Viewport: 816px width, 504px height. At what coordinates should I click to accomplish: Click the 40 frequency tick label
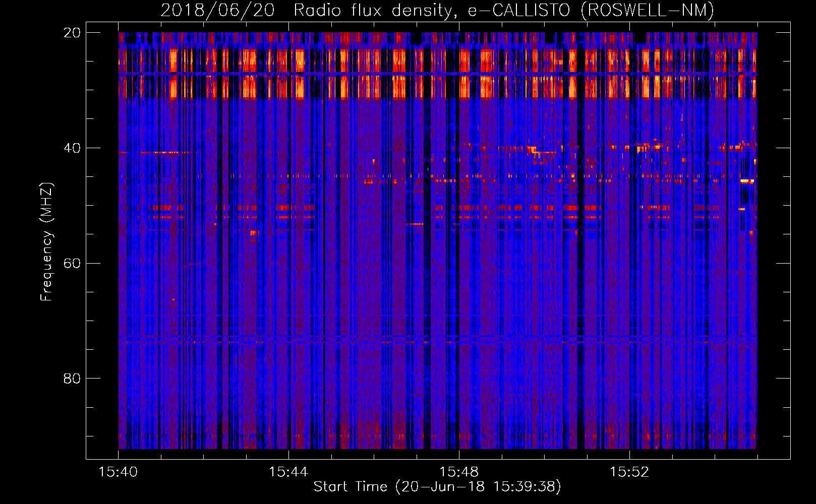(72, 148)
